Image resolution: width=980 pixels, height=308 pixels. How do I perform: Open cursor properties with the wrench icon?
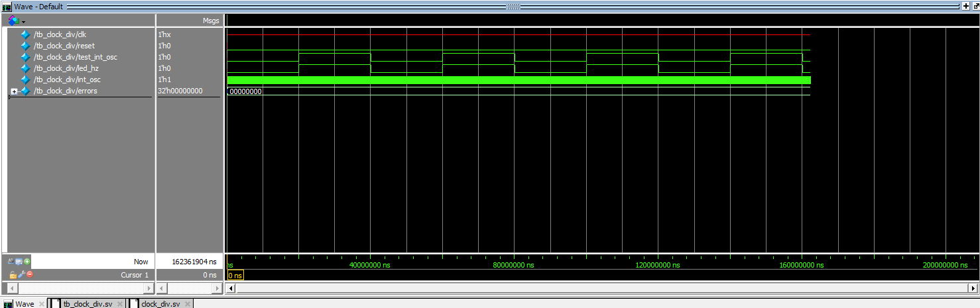pos(21,275)
